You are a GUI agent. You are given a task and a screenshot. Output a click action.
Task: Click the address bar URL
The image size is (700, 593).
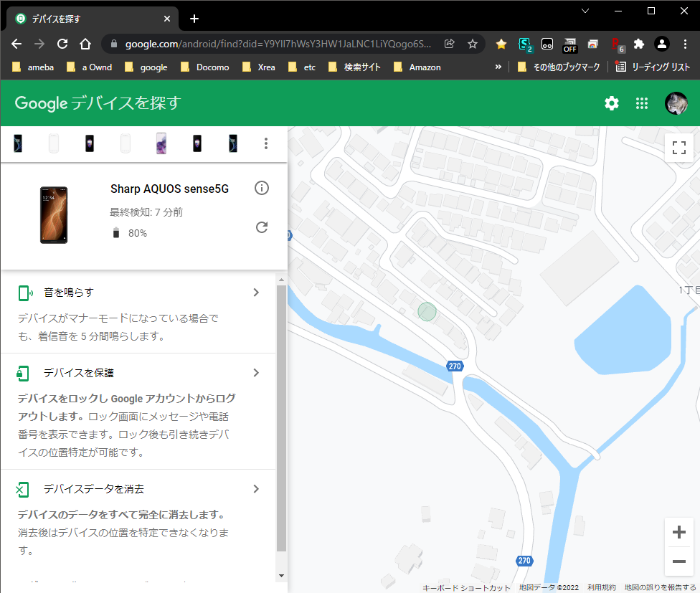(x=278, y=44)
